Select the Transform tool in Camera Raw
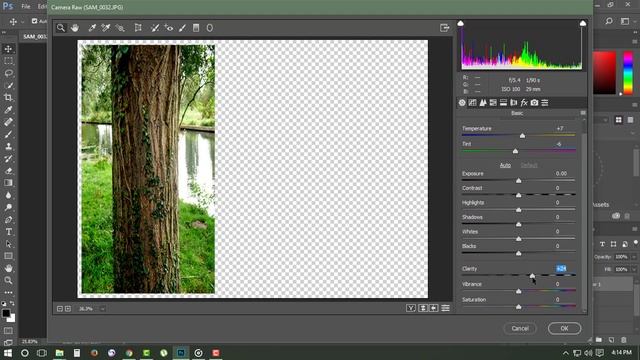The width and height of the screenshot is (640, 360). [138, 28]
